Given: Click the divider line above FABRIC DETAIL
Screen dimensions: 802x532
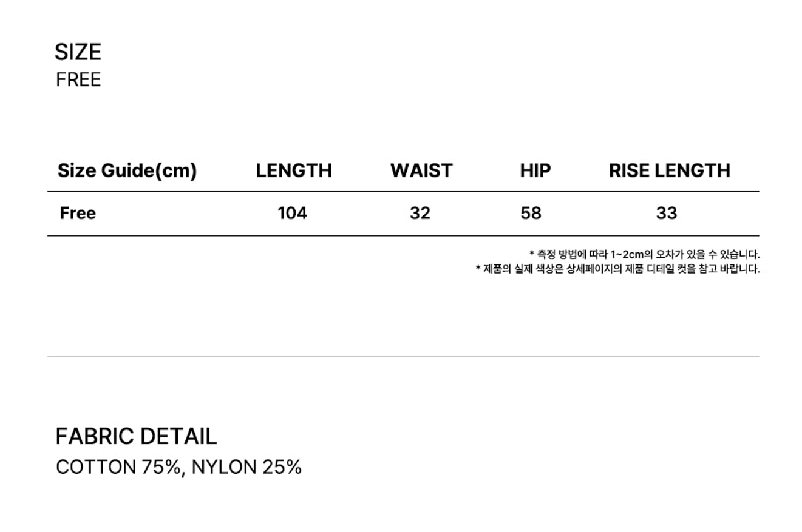Looking at the screenshot, I should [403, 357].
